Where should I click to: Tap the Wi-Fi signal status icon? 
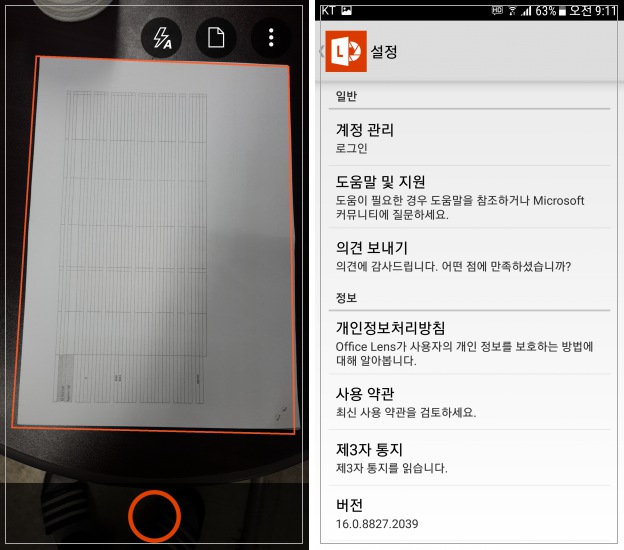point(513,11)
